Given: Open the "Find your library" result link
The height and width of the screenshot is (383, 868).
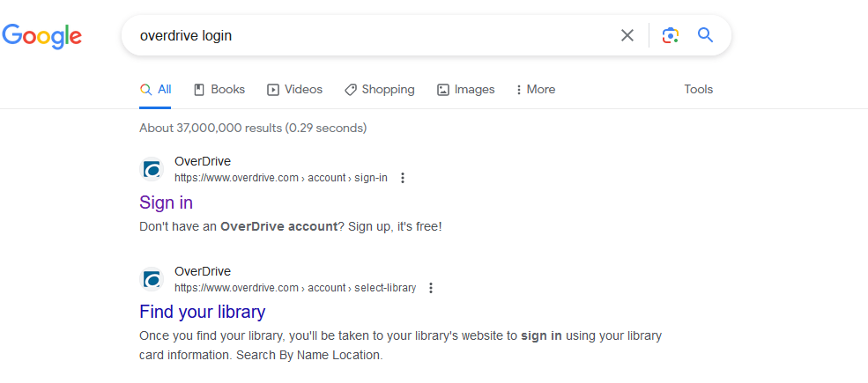Looking at the screenshot, I should pos(202,312).
